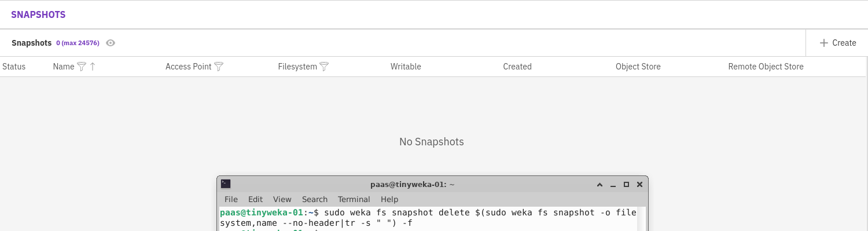Open the terminal View menu

[x=282, y=199]
